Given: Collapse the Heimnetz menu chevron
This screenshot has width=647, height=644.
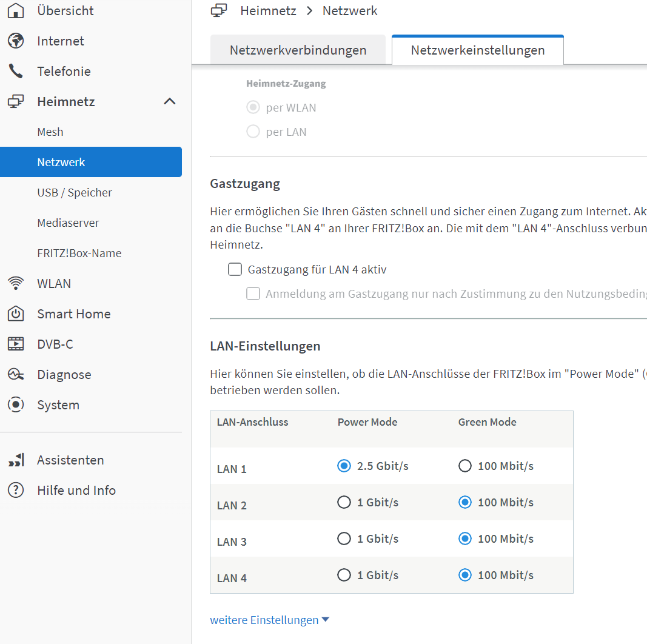Looking at the screenshot, I should click(170, 101).
